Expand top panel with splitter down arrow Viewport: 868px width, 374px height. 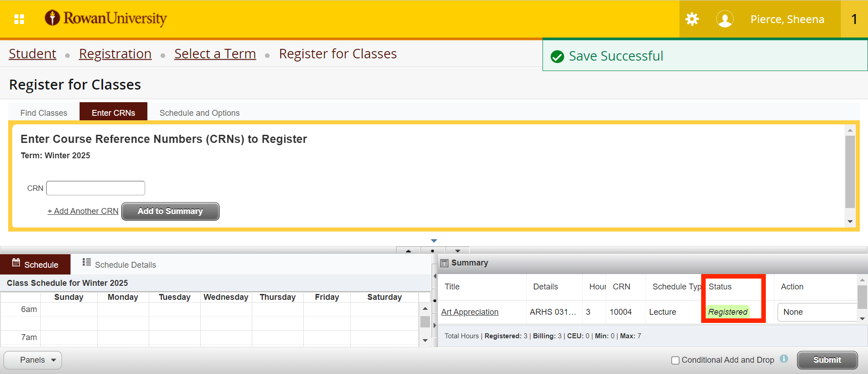coord(458,251)
